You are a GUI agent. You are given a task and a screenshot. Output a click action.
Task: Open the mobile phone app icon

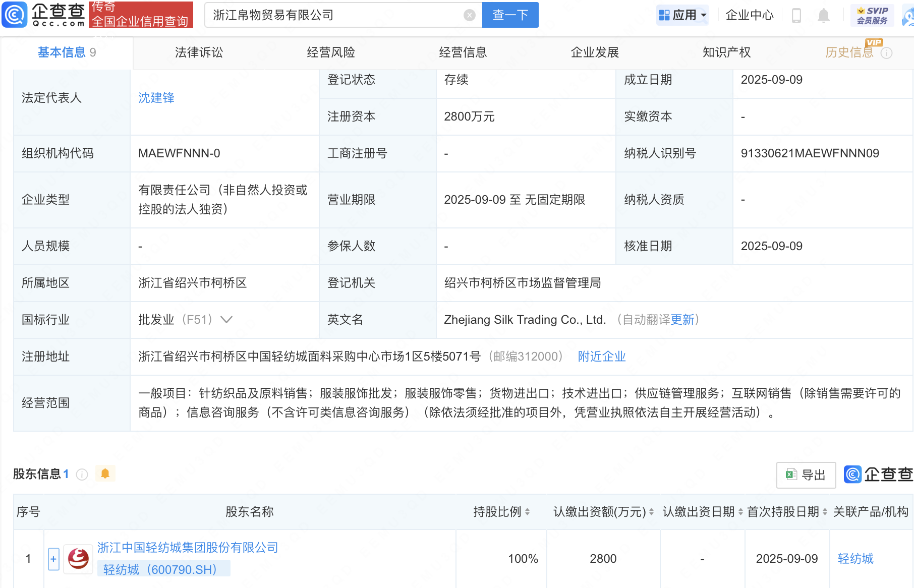coord(796,16)
